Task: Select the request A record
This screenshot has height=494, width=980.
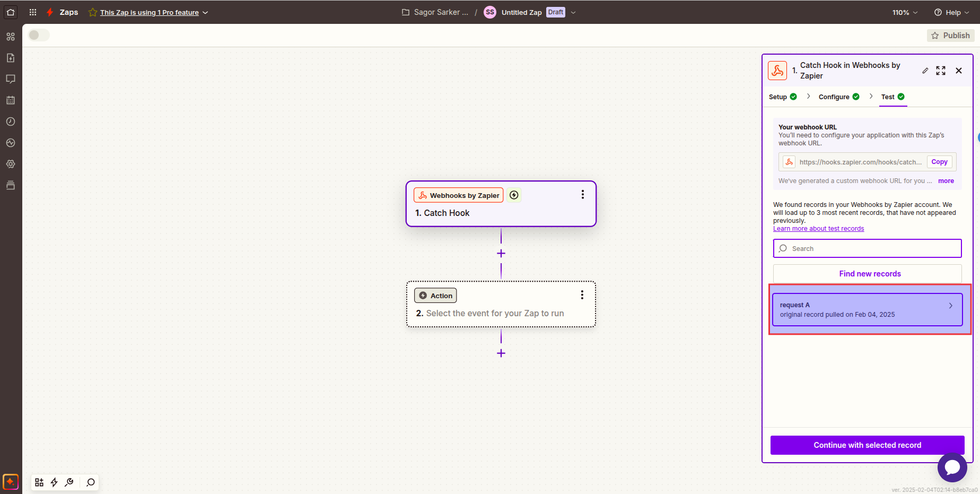Action: point(868,309)
